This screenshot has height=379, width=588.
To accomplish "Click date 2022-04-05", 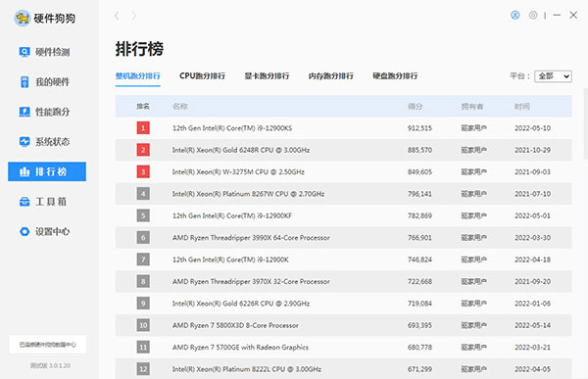I will click(x=532, y=369).
